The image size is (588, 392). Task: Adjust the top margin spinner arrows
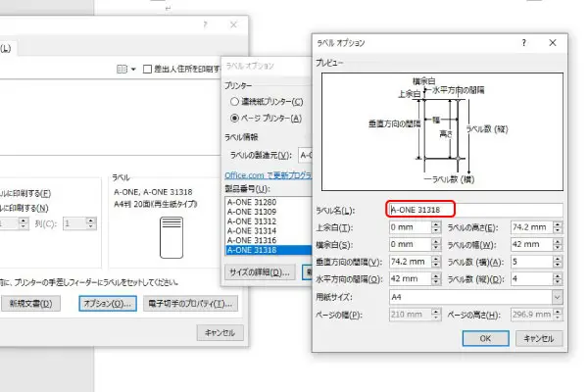pos(436,227)
